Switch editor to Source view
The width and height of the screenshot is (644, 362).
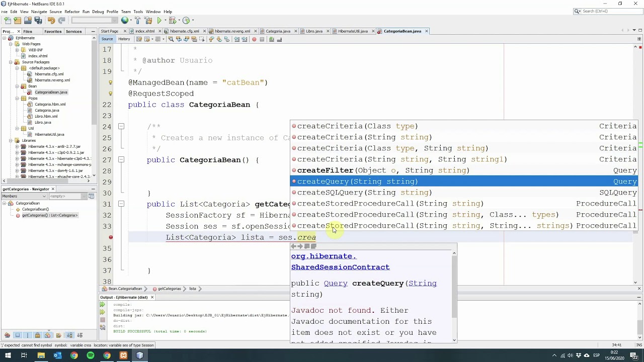tap(107, 39)
